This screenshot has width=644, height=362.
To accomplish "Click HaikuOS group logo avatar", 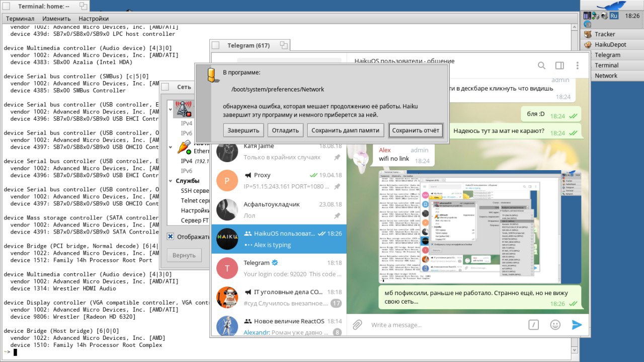I will (227, 239).
